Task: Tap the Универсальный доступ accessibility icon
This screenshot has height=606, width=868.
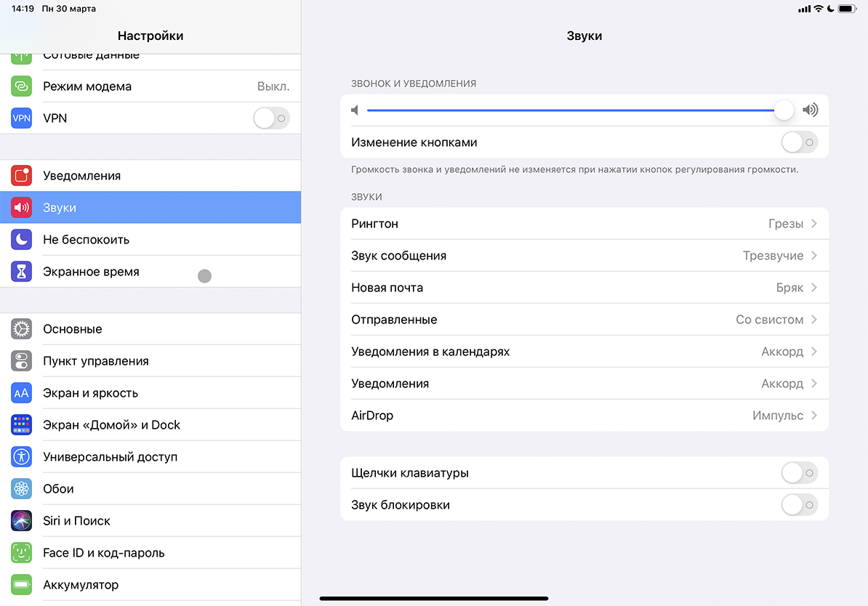Action: click(x=22, y=457)
